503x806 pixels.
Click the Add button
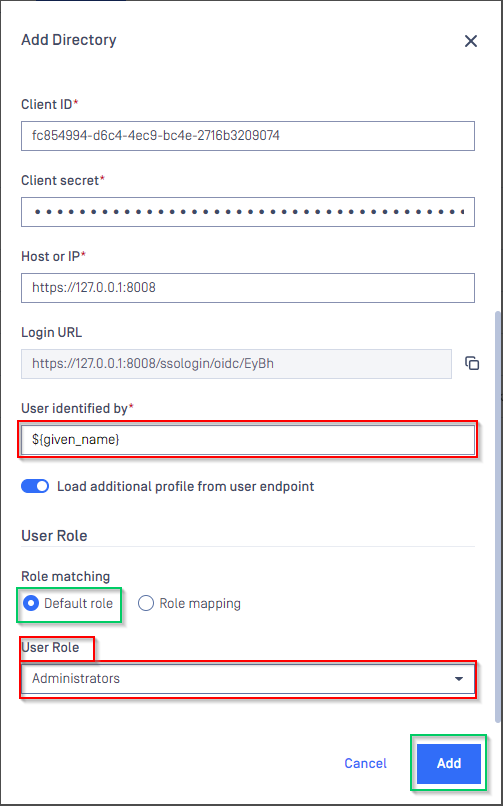pyautogui.click(x=449, y=763)
